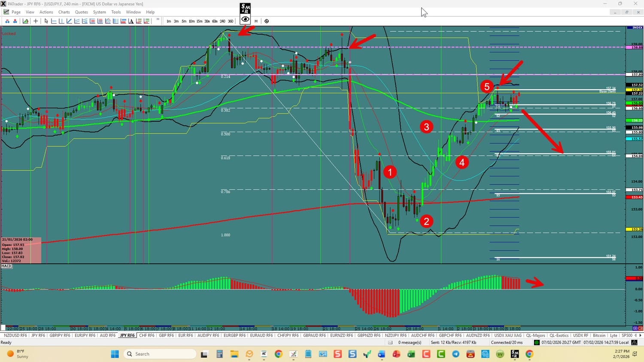The width and height of the screenshot is (644, 362).
Task: Switch to the GBPAUD RF6 tab
Action: point(315,335)
